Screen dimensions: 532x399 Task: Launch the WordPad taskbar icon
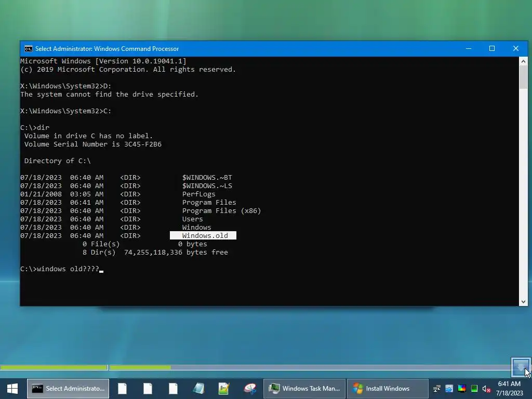point(224,389)
